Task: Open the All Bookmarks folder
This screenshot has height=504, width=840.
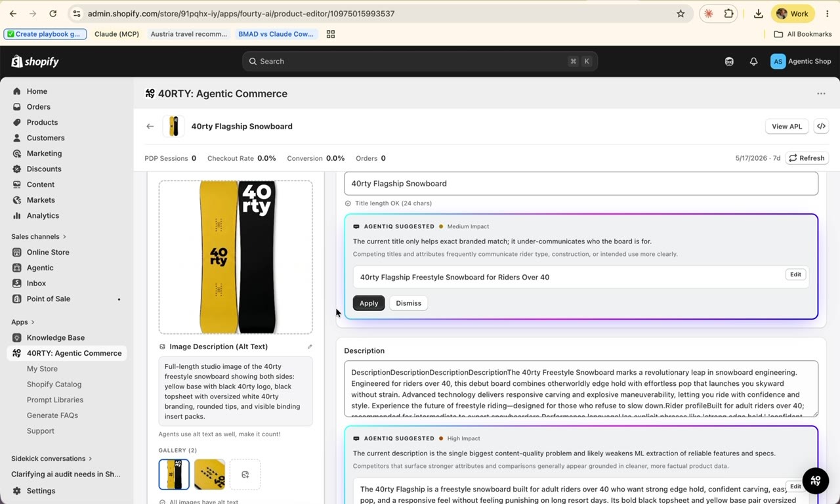Action: pos(803,34)
